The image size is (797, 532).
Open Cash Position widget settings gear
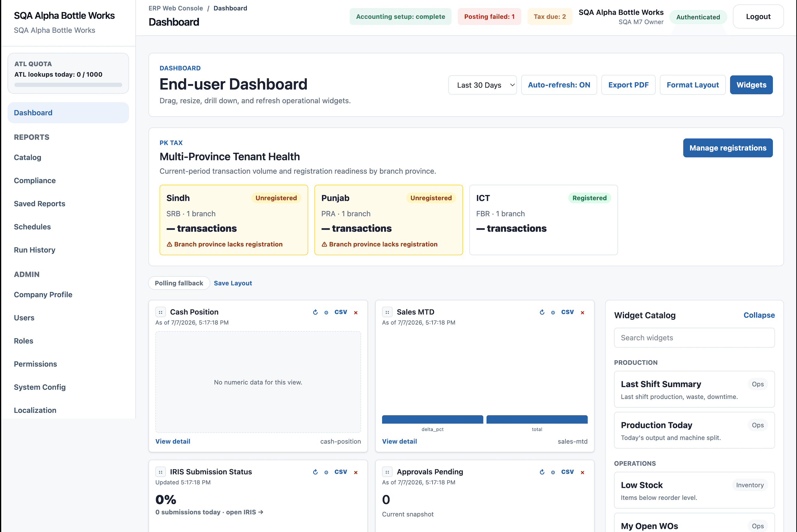tap(326, 312)
